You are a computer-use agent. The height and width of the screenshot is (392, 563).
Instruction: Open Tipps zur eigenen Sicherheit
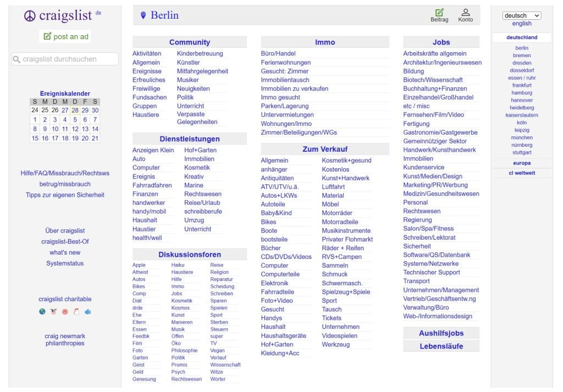[x=65, y=195]
